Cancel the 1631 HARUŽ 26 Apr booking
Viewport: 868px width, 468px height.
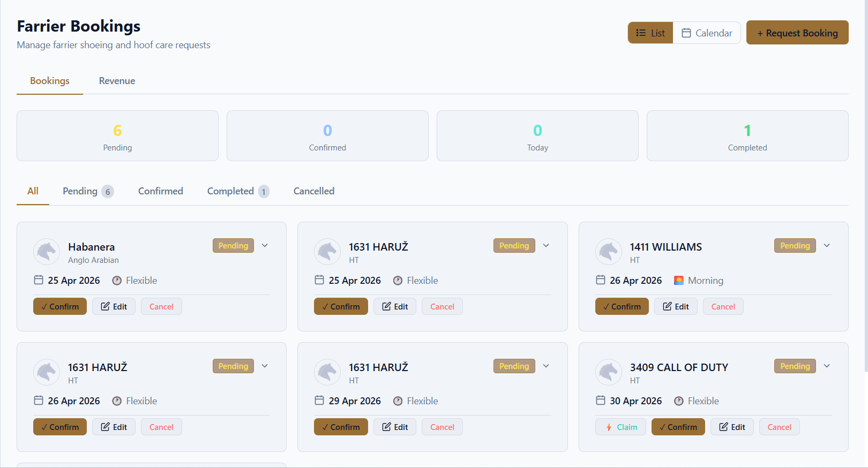point(161,427)
